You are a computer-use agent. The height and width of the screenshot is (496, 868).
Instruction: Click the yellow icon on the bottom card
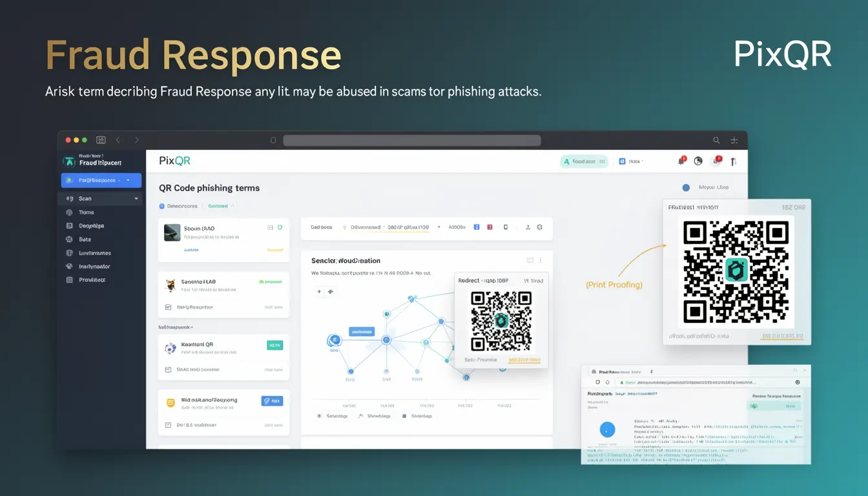170,403
